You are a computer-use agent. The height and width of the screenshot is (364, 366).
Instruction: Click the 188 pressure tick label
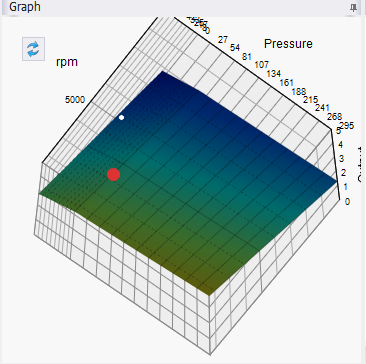[x=299, y=91]
